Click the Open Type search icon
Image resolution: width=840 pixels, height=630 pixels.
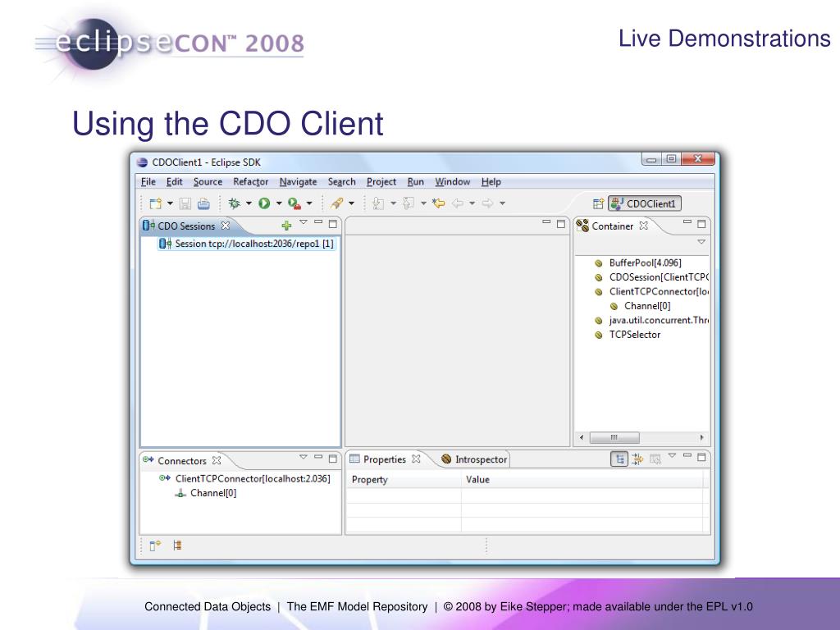pyautogui.click(x=337, y=203)
